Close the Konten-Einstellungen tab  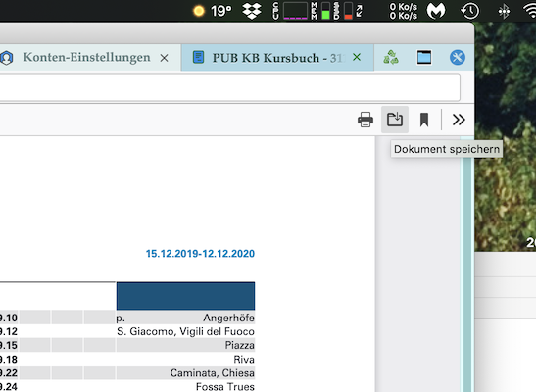click(x=164, y=58)
